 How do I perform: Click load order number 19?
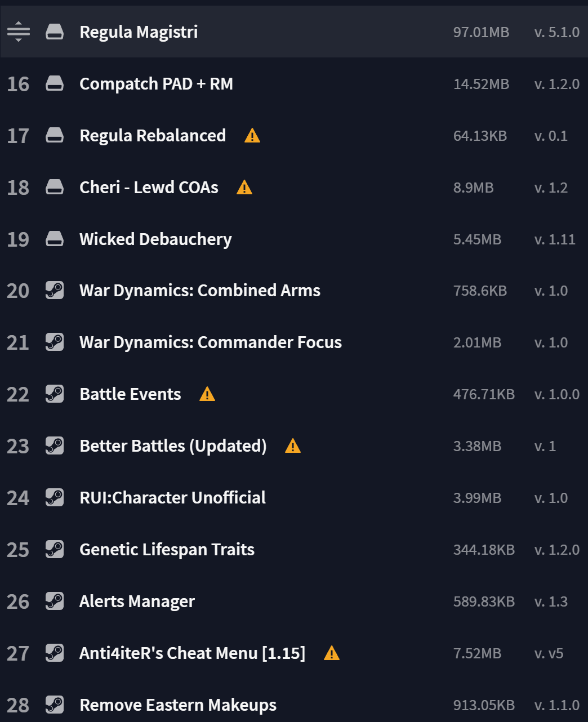[18, 239]
